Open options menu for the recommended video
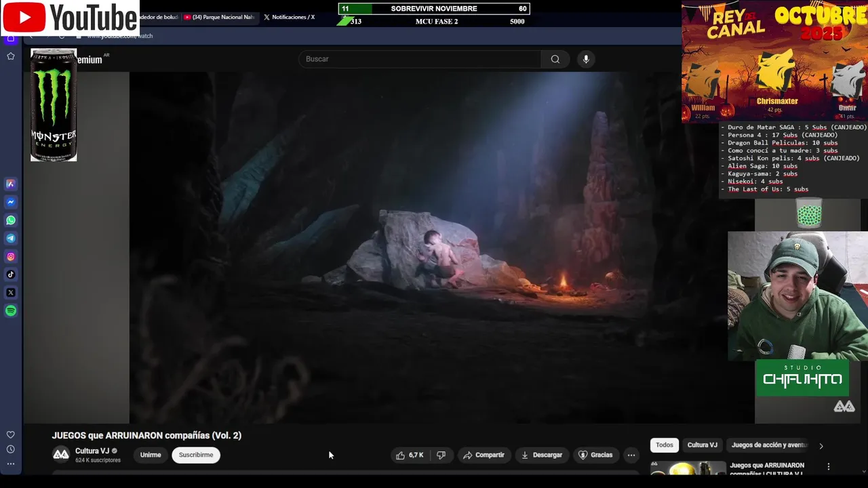 tap(828, 467)
